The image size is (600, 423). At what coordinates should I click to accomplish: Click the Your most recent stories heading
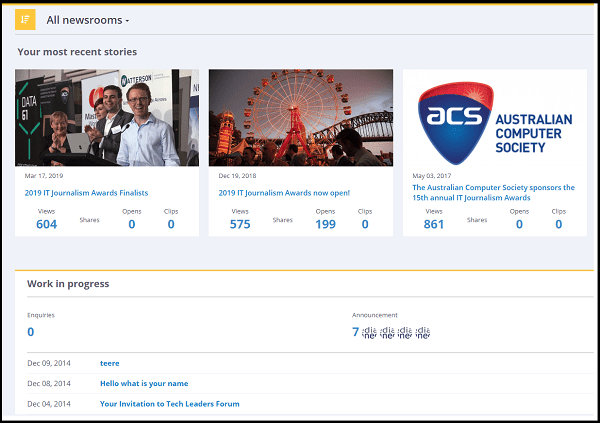tap(77, 52)
